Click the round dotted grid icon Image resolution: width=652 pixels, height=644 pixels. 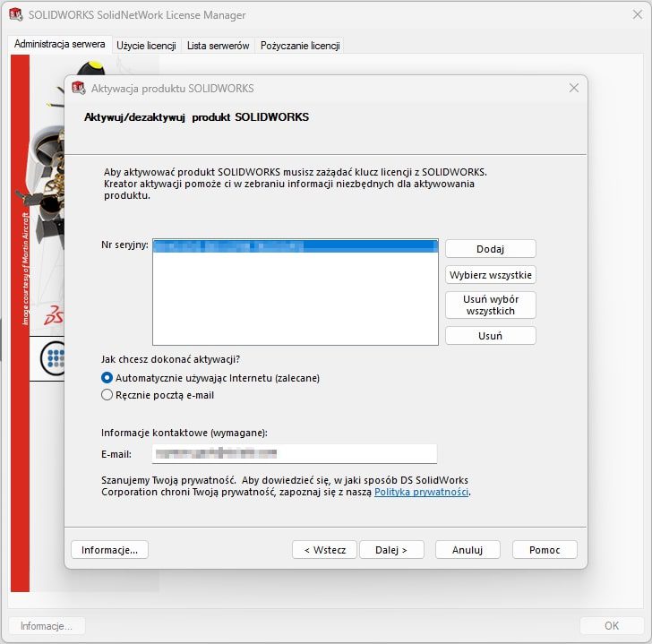tap(53, 358)
